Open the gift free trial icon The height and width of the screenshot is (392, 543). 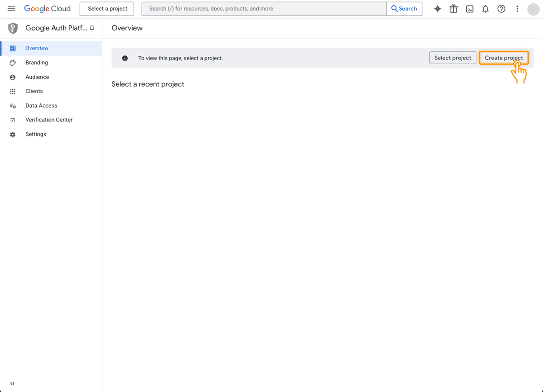tap(454, 9)
